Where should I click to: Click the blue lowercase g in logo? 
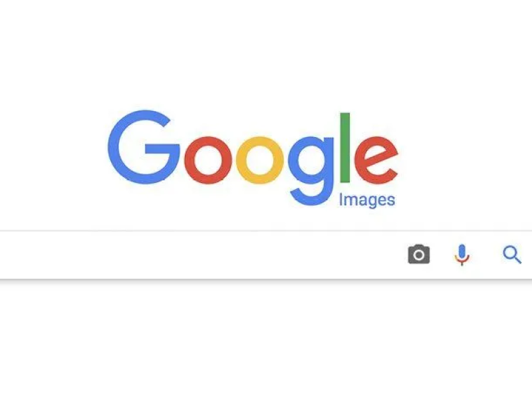coord(311,171)
